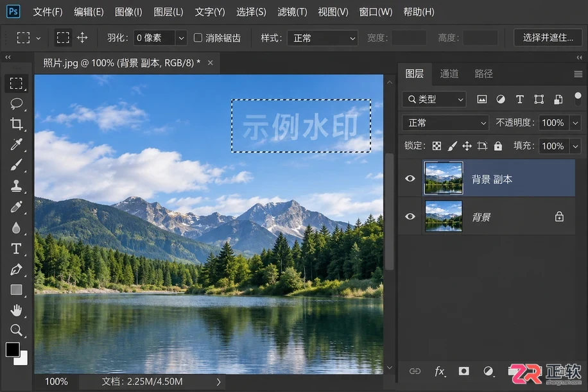This screenshot has width=588, height=392.
Task: Filter layers by shape icon
Action: coord(539,99)
